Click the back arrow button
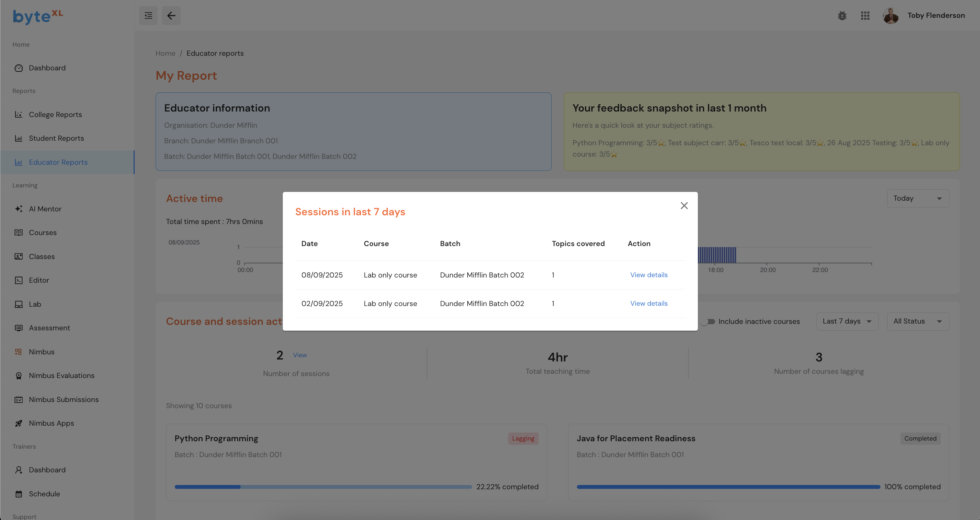Screen dimensions: 980x520 click(171, 16)
